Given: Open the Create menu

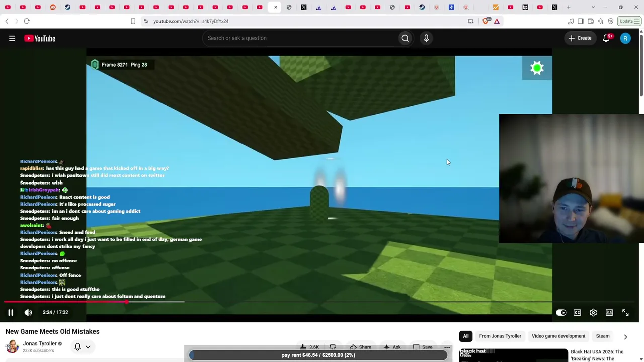Looking at the screenshot, I should (x=580, y=38).
